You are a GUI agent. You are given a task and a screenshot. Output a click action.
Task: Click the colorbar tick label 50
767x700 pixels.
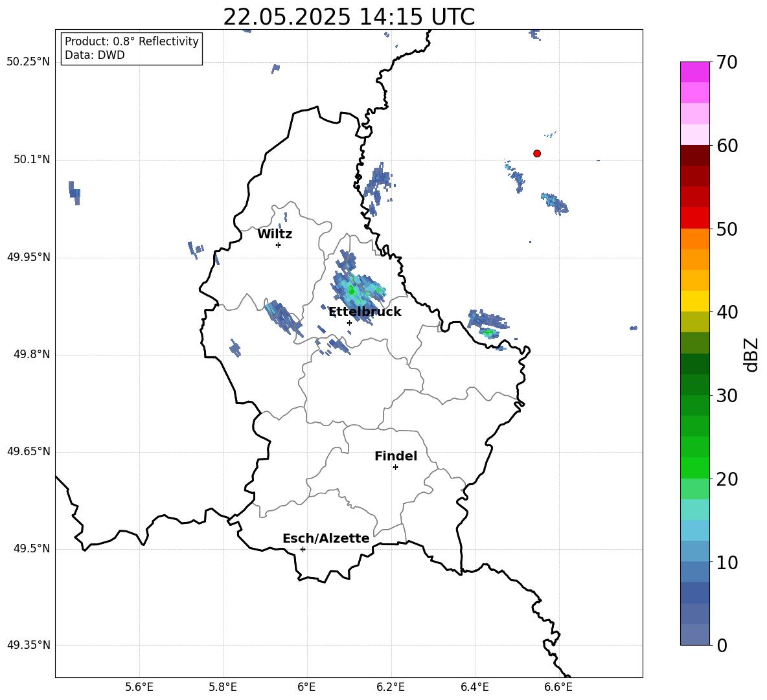(x=727, y=229)
